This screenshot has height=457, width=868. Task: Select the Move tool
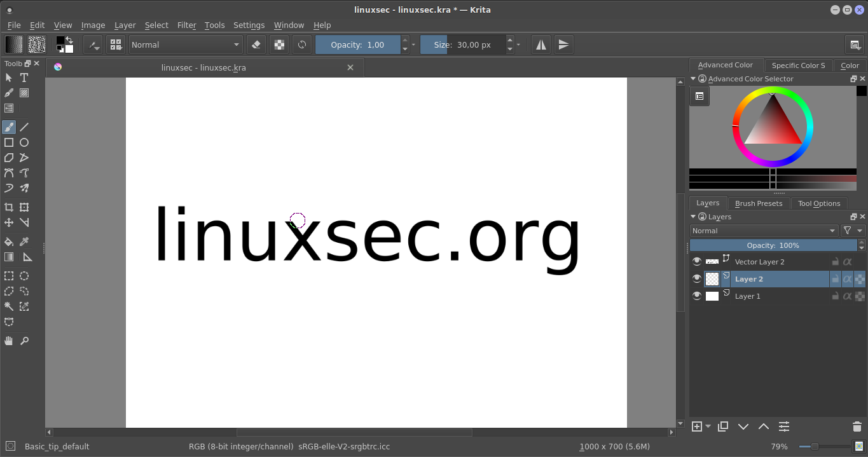coord(9,222)
